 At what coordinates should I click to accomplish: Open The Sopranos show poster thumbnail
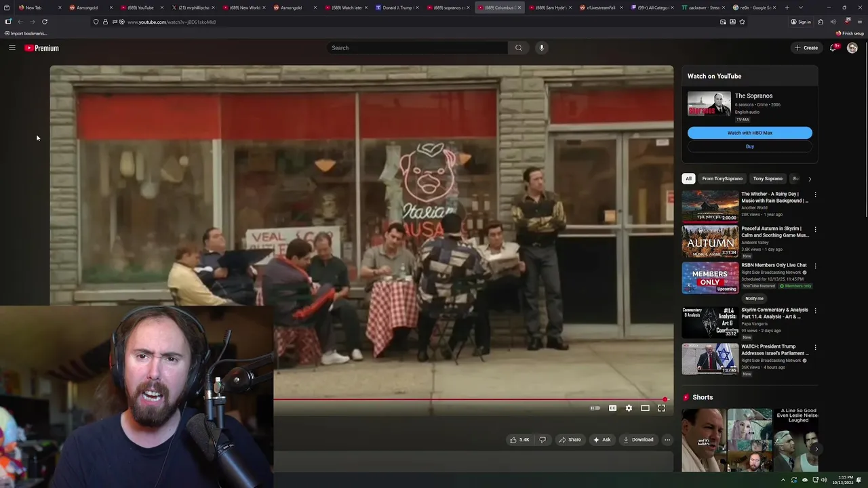tap(709, 104)
